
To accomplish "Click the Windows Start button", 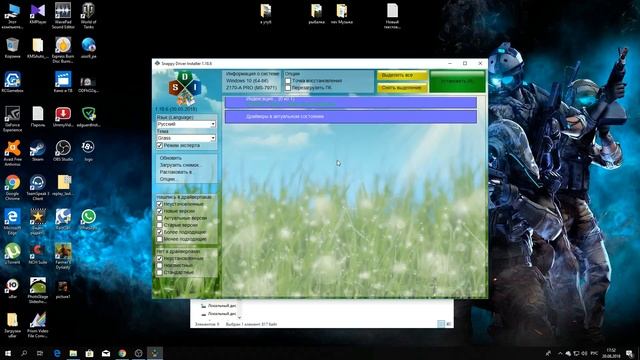I will tap(8, 353).
